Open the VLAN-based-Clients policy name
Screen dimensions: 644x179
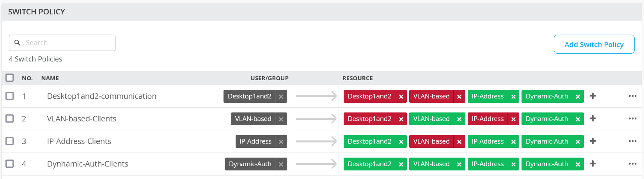82,119
